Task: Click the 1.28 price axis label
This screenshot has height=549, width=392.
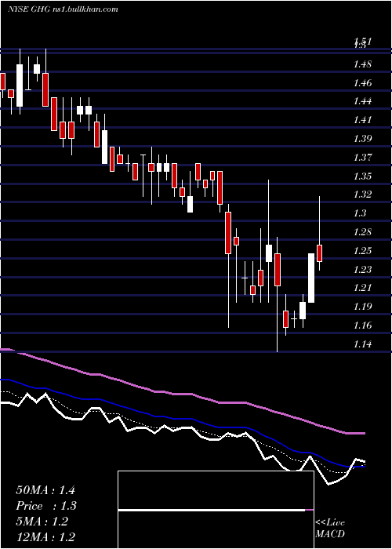Action: coord(362,232)
